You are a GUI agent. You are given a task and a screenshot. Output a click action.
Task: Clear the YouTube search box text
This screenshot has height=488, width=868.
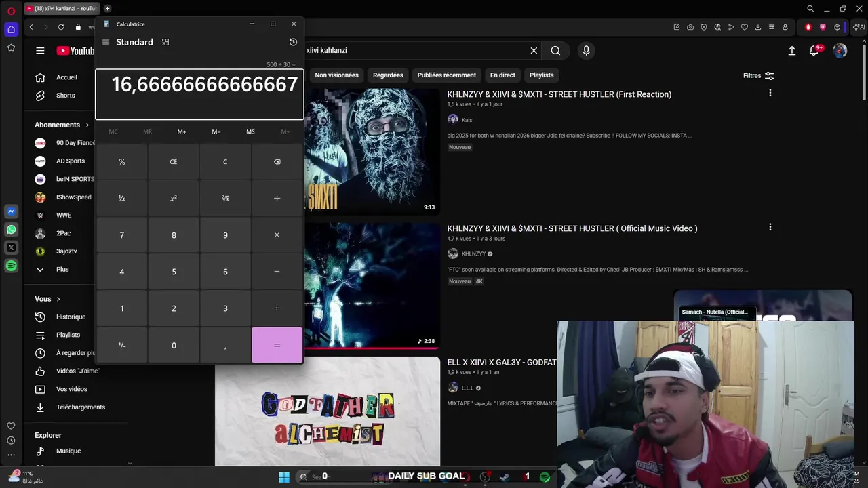click(534, 51)
